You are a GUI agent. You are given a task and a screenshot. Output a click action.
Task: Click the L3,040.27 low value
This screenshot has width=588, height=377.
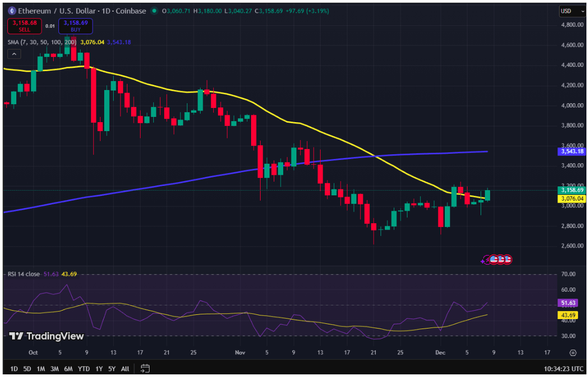[239, 11]
